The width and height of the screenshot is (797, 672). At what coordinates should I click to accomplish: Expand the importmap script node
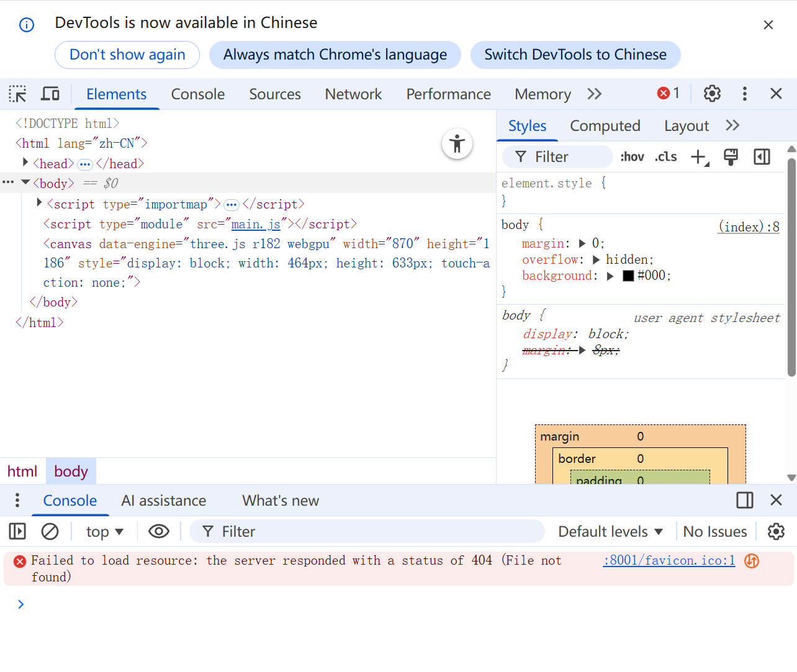click(39, 203)
